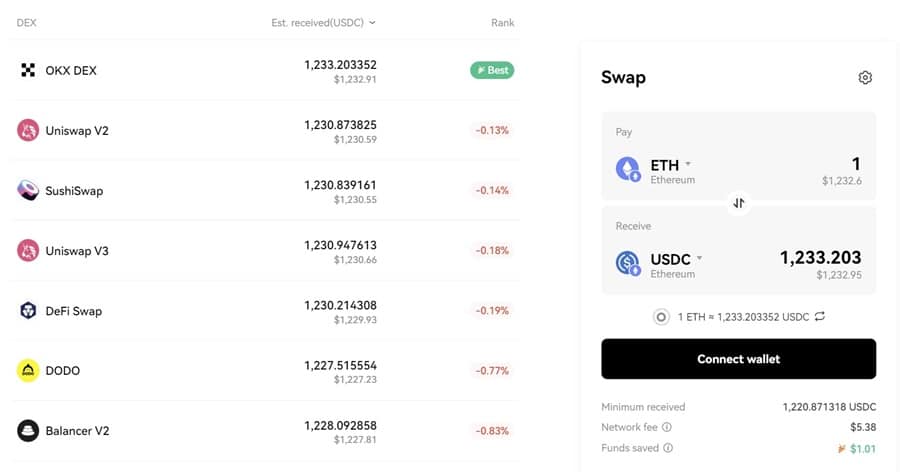The image size is (900, 472).
Task: Click the swap direction arrows icon
Action: (x=738, y=202)
